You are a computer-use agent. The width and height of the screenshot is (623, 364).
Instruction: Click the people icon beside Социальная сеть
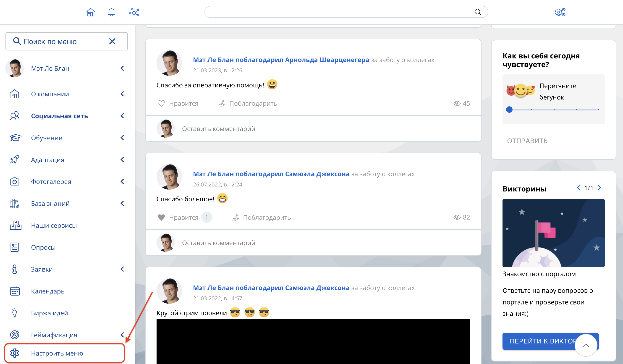[x=15, y=116]
